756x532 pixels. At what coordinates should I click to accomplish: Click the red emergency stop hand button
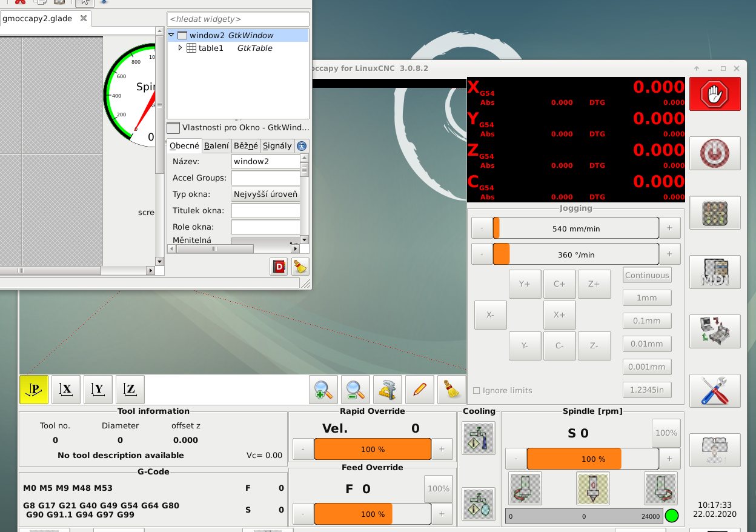click(x=715, y=94)
